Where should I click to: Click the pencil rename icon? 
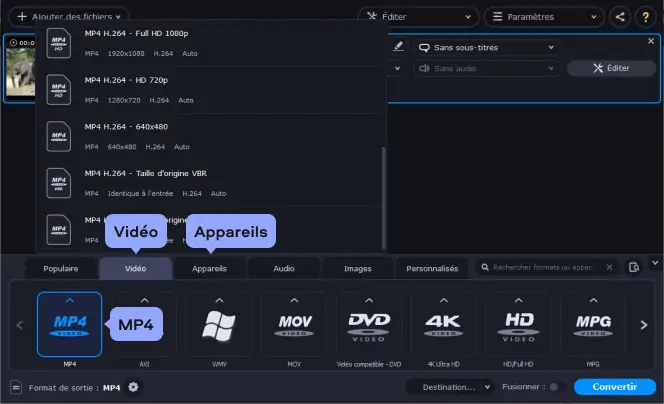point(398,47)
